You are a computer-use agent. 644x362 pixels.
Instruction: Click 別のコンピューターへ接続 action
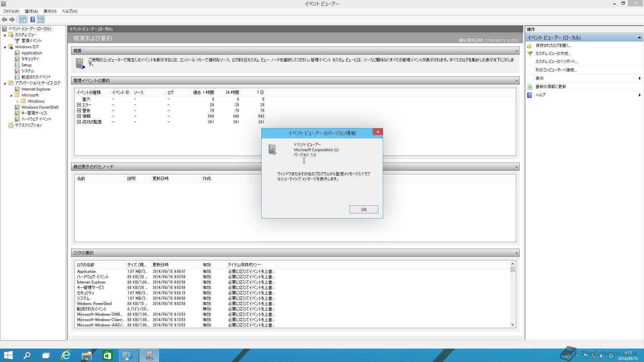[556, 70]
